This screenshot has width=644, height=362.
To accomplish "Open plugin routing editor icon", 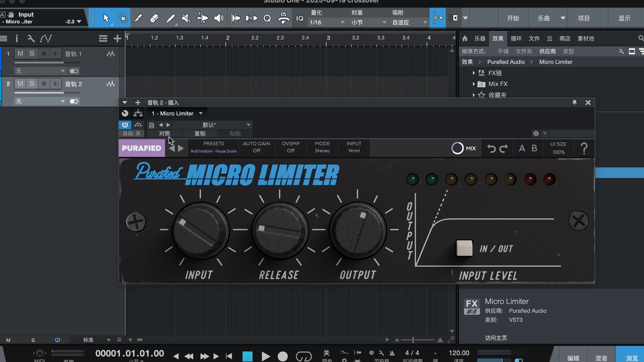I will point(138,113).
